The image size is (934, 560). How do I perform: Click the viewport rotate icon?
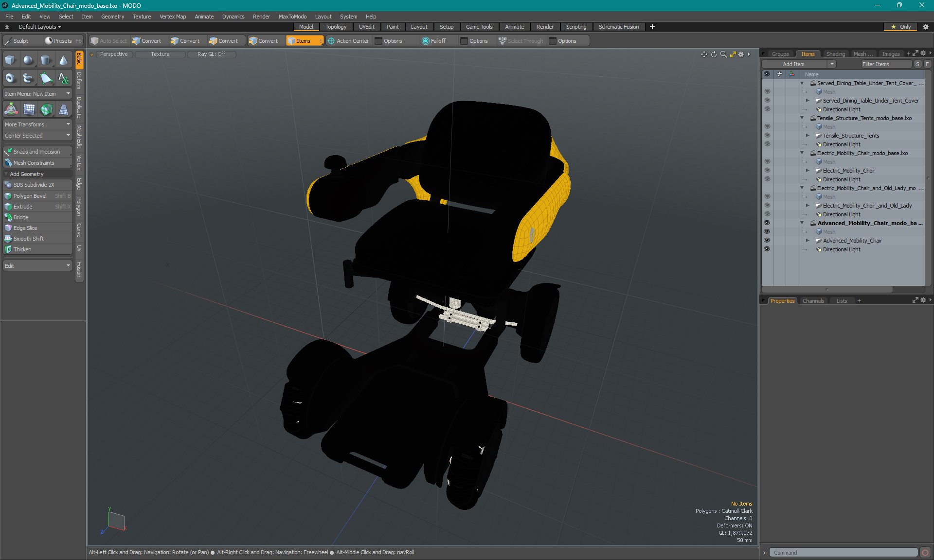(714, 54)
